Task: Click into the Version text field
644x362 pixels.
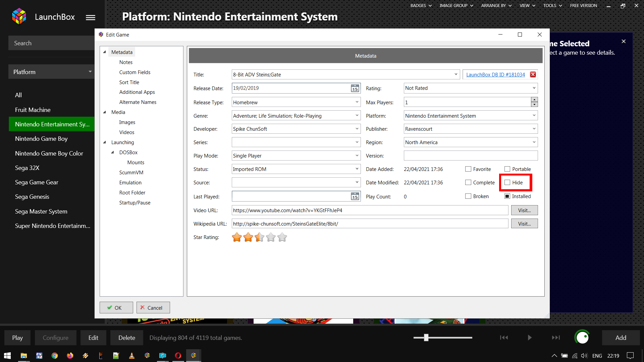Action: pos(471,156)
